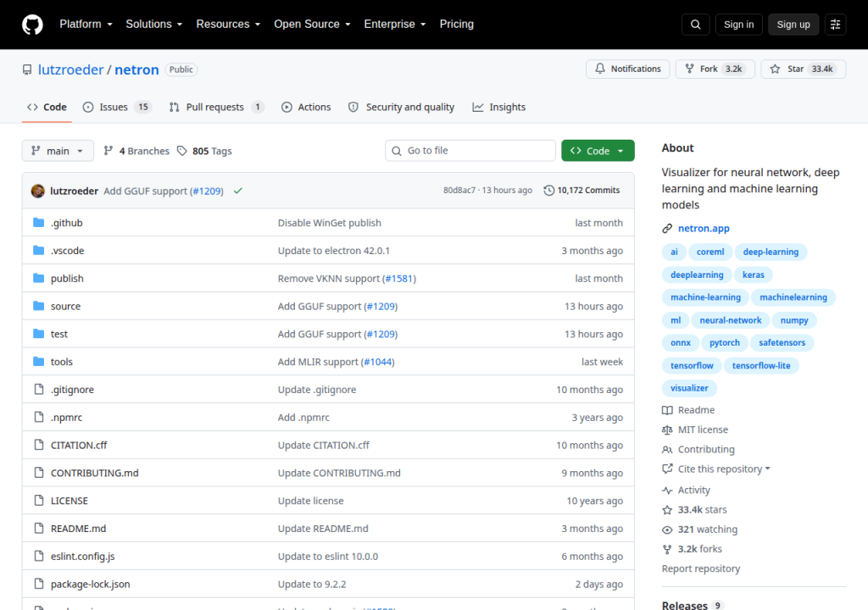Click the tag icon next to 805 Tags
The width and height of the screenshot is (868, 610).
[x=181, y=151]
